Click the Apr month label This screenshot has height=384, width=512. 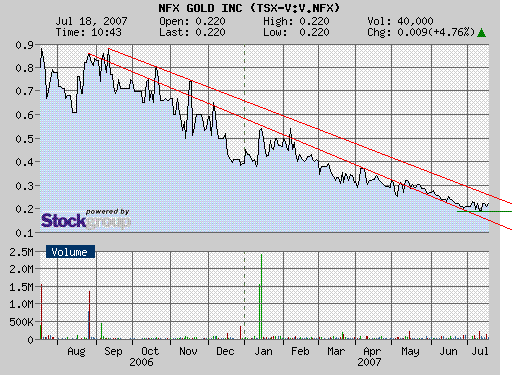pos(372,351)
